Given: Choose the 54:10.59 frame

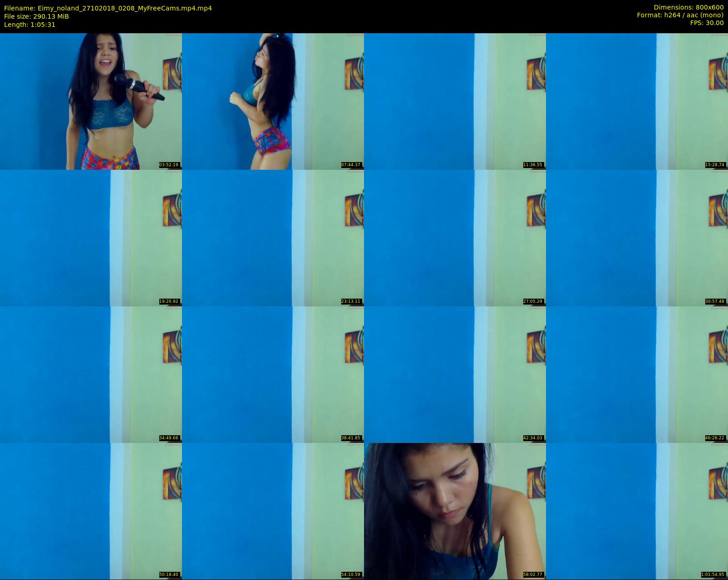Looking at the screenshot, I should (x=273, y=511).
